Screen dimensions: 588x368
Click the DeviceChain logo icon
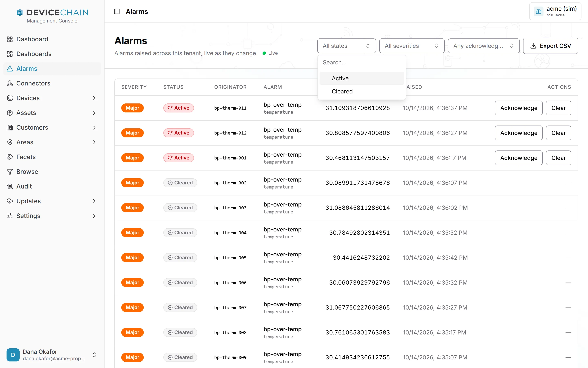tap(20, 12)
